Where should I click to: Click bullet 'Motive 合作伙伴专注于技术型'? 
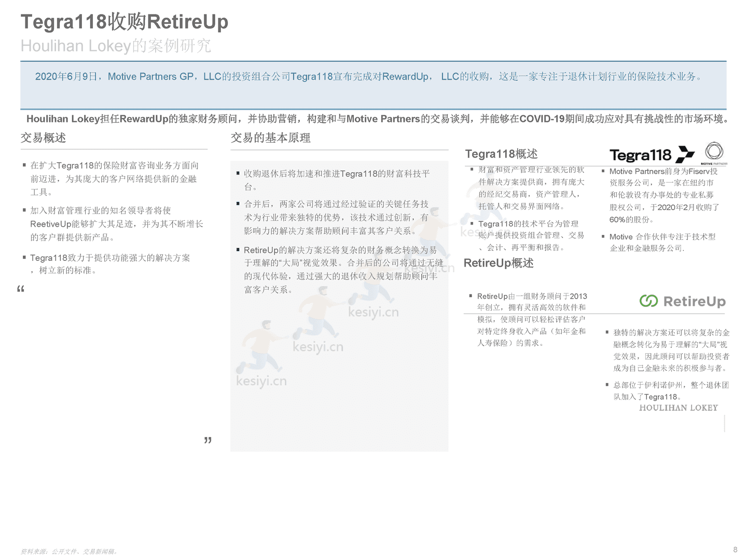point(659,242)
